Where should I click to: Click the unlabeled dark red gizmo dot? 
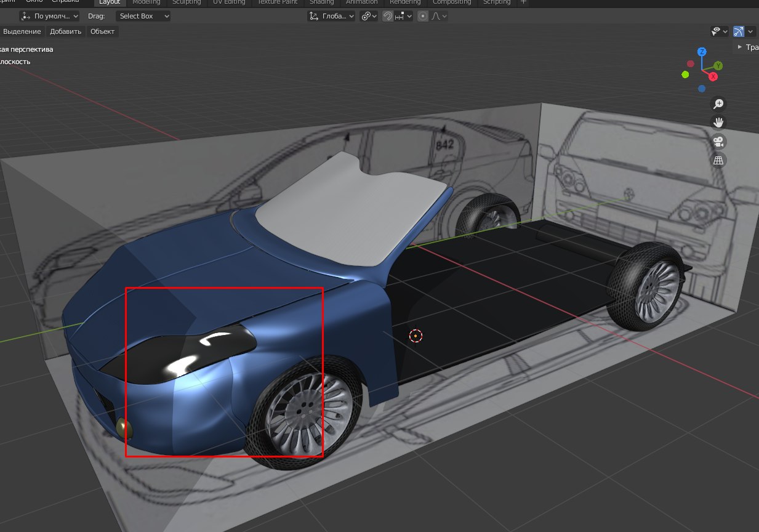click(691, 63)
